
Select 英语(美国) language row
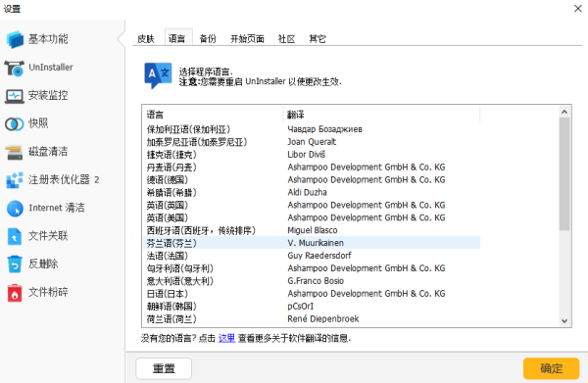(312, 217)
